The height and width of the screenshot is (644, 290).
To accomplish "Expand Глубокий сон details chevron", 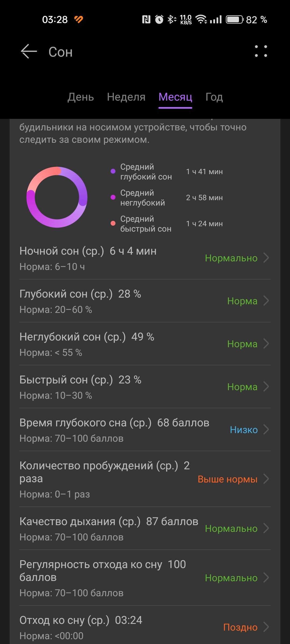I will click(266, 301).
